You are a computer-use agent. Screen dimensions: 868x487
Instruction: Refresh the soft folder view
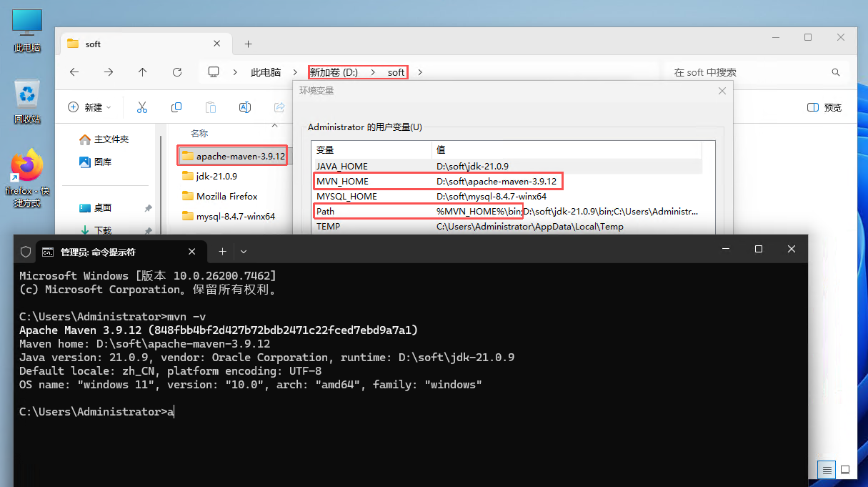coord(177,72)
